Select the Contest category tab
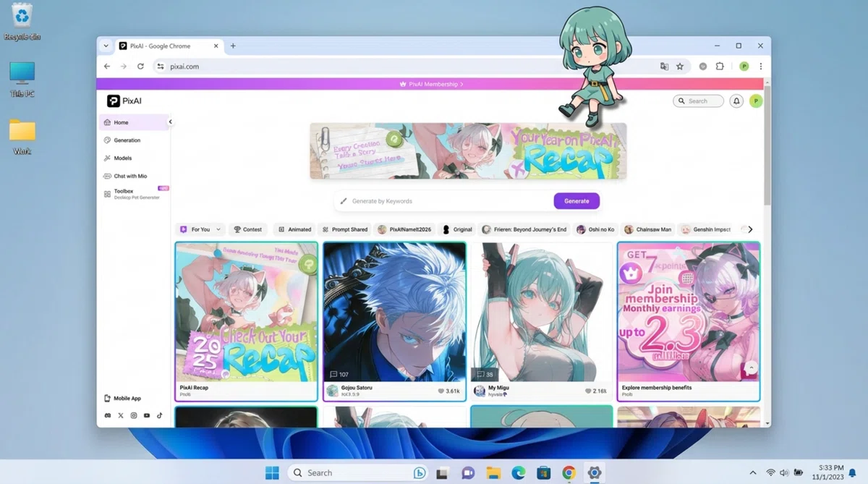The height and width of the screenshot is (484, 868). tap(247, 229)
